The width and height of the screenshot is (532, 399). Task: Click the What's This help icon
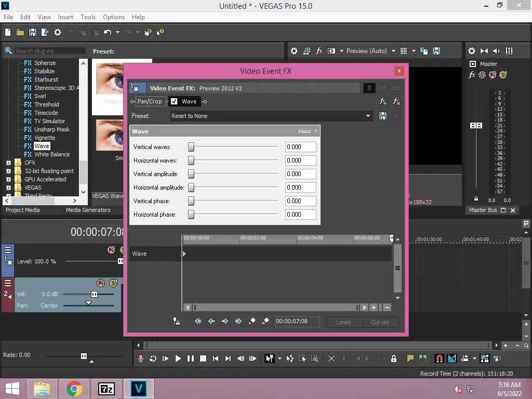(x=160, y=32)
